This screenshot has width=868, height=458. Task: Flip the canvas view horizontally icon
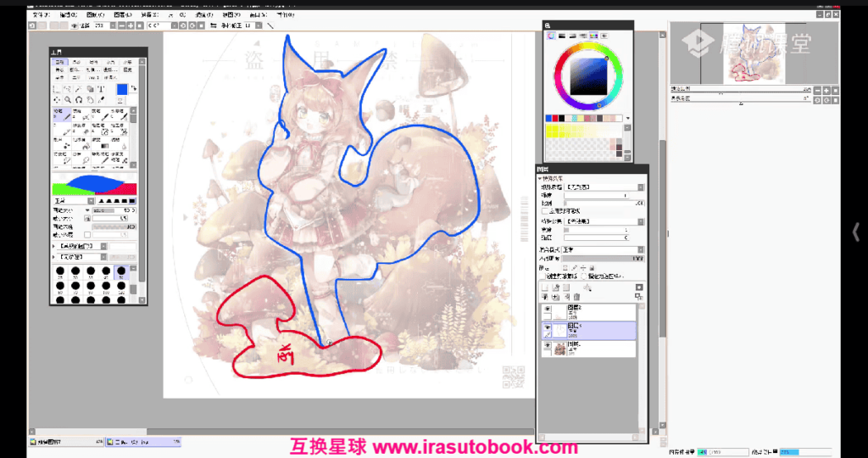[213, 25]
